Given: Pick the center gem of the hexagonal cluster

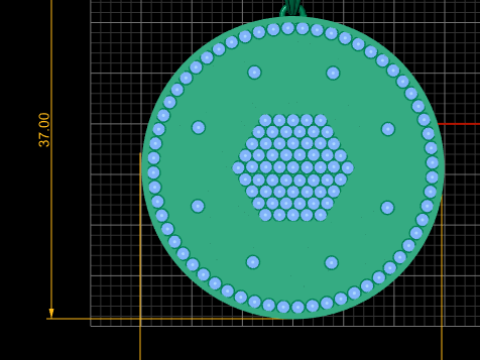Looking at the screenshot, I should (x=293, y=168).
